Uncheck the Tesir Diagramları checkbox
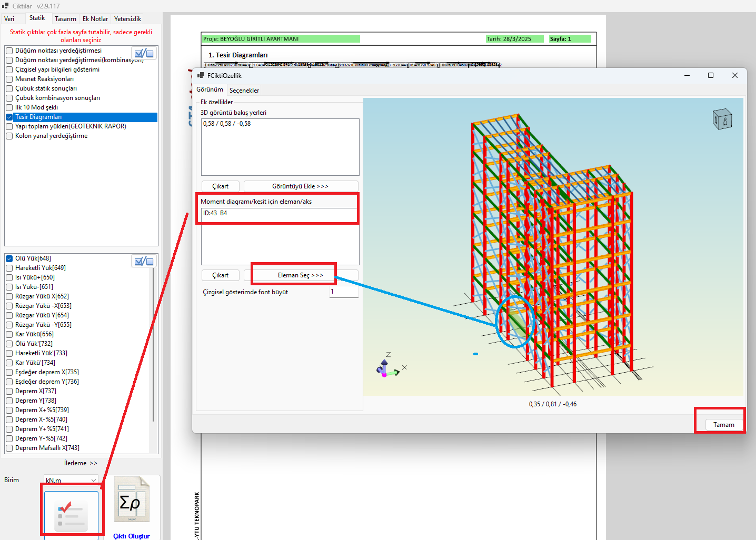 click(9, 117)
